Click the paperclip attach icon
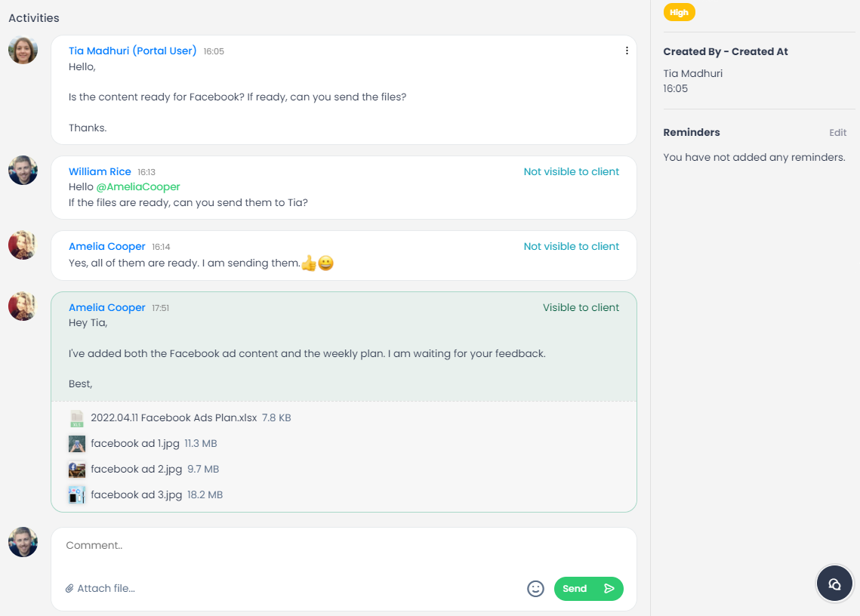Viewport: 860px width, 616px height. pyautogui.click(x=69, y=589)
